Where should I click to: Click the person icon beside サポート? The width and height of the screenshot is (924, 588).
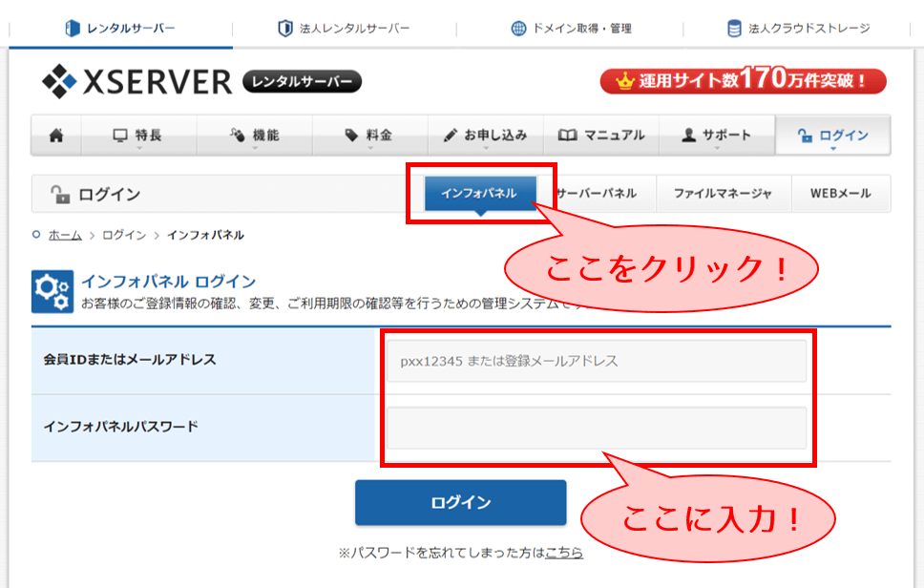pyautogui.click(x=688, y=136)
